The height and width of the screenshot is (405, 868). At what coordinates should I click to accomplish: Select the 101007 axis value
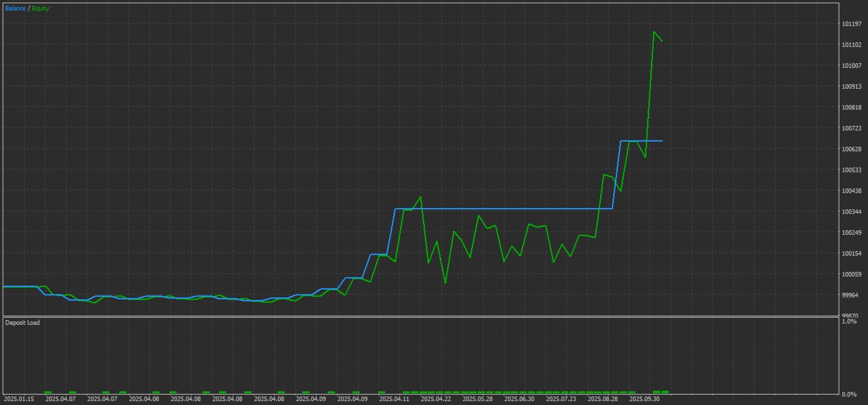coord(852,66)
